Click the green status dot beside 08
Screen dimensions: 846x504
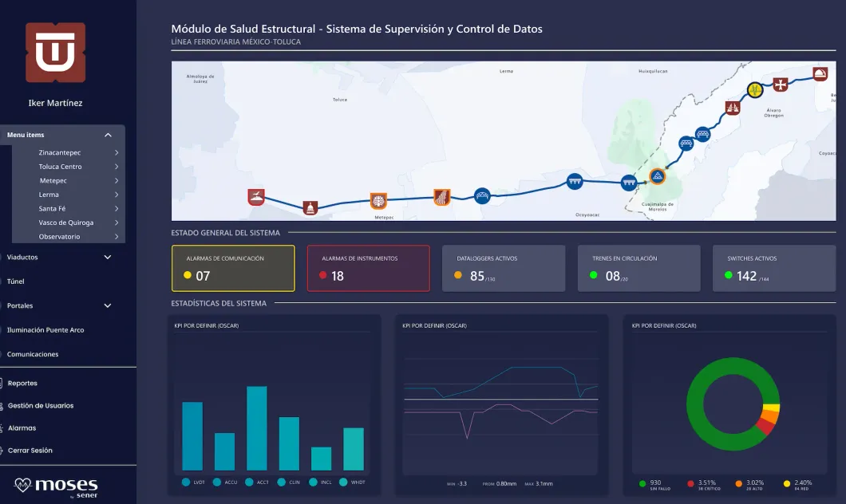tap(594, 275)
